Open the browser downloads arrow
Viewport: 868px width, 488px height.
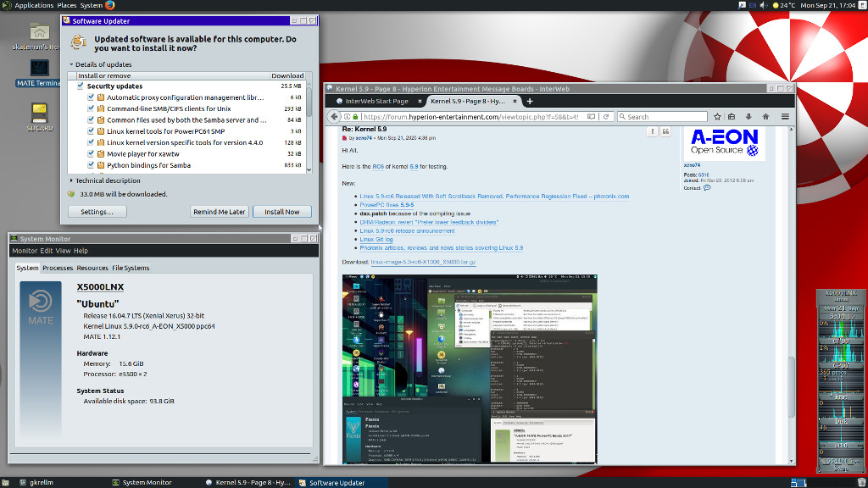[748, 117]
